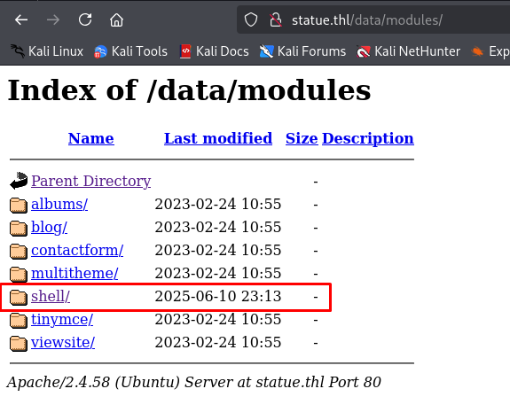
Task: Open the shield tracking protection icon
Action: point(251,20)
